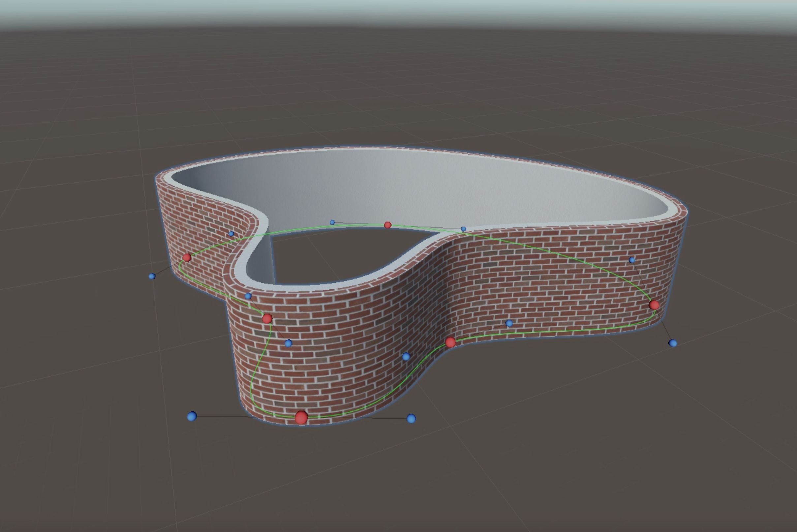Select the red anchor at the far right wall end

654,305
